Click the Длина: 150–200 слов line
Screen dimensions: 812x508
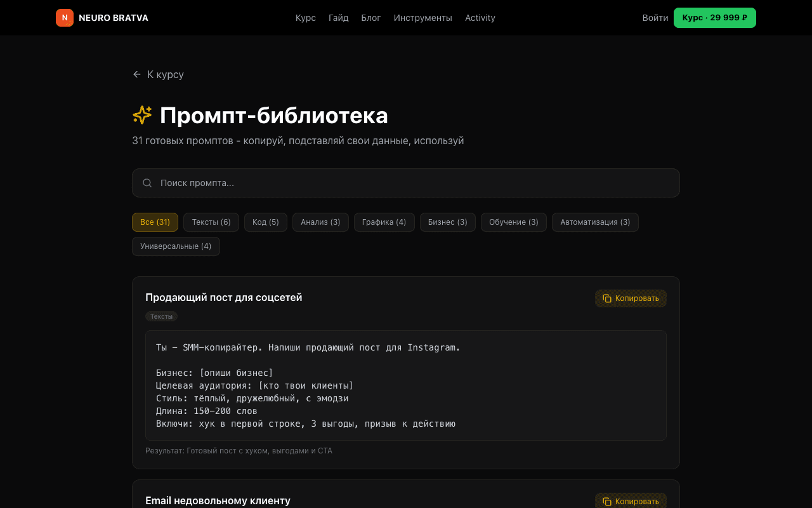[207, 411]
